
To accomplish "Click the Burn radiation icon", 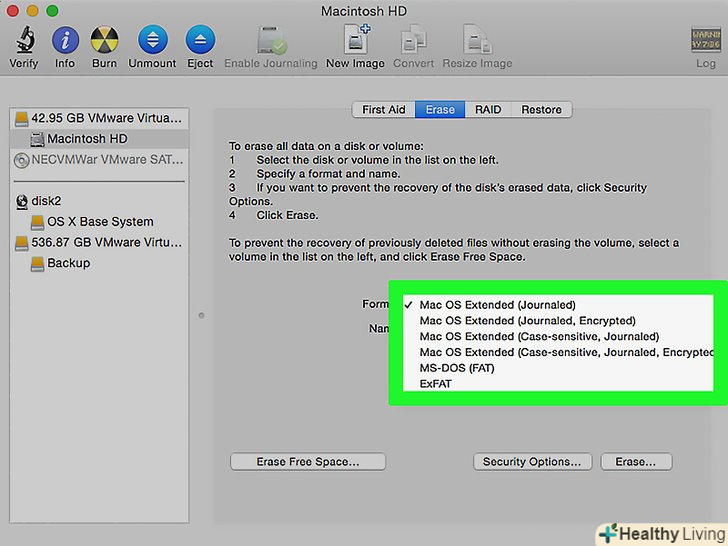I will tap(104, 40).
